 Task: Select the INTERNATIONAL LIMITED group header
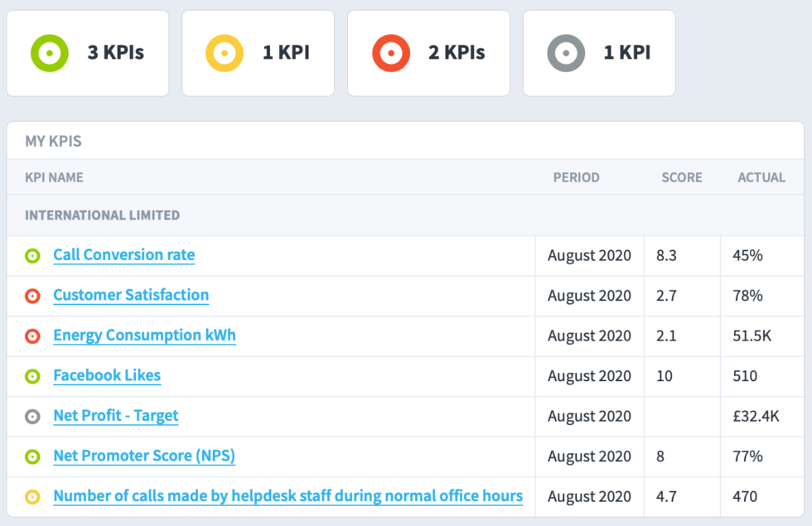[100, 215]
